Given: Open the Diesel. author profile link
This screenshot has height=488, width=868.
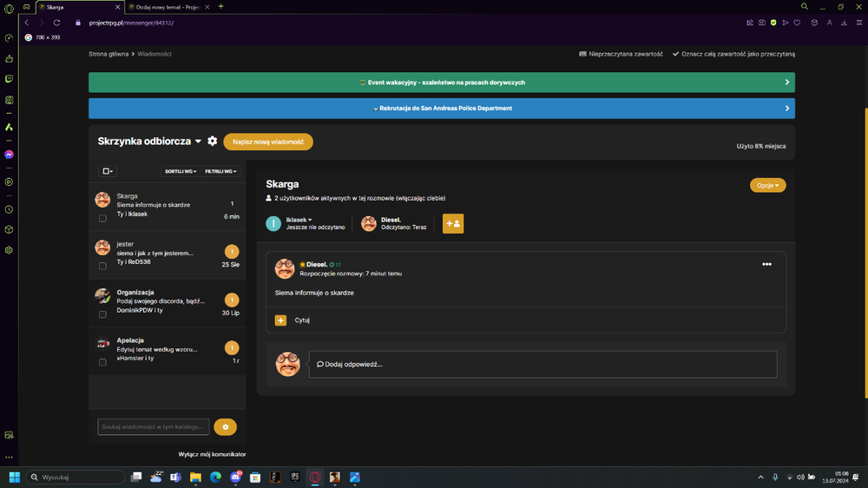Looking at the screenshot, I should coord(317,264).
